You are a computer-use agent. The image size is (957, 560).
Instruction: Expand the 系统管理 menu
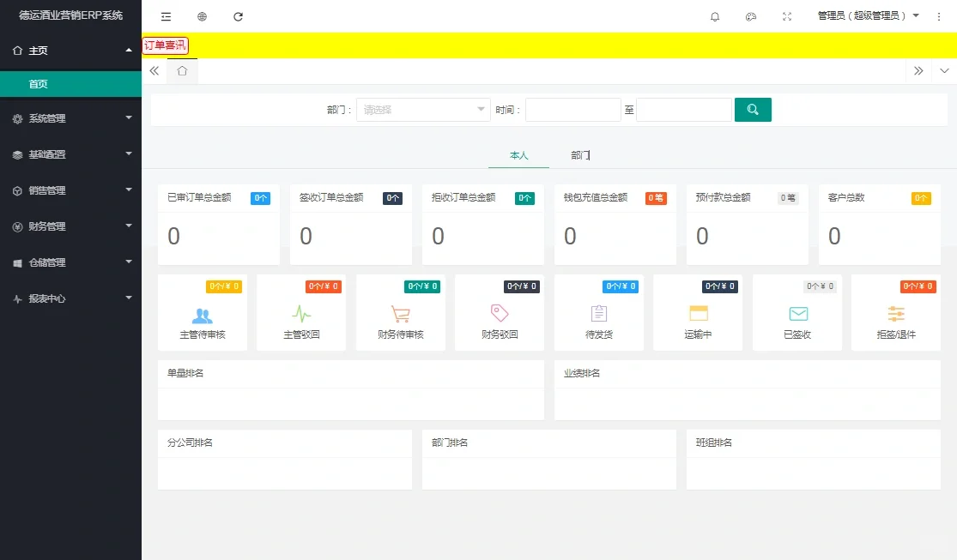click(x=70, y=118)
